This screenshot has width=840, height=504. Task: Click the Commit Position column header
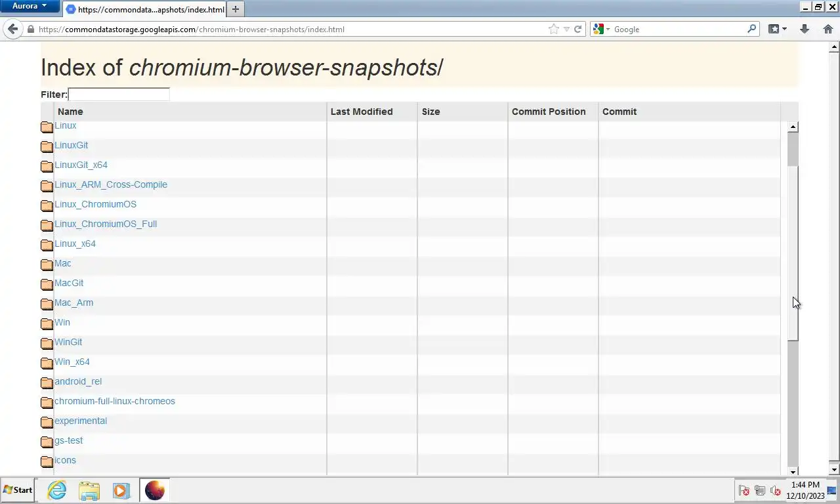(553, 112)
